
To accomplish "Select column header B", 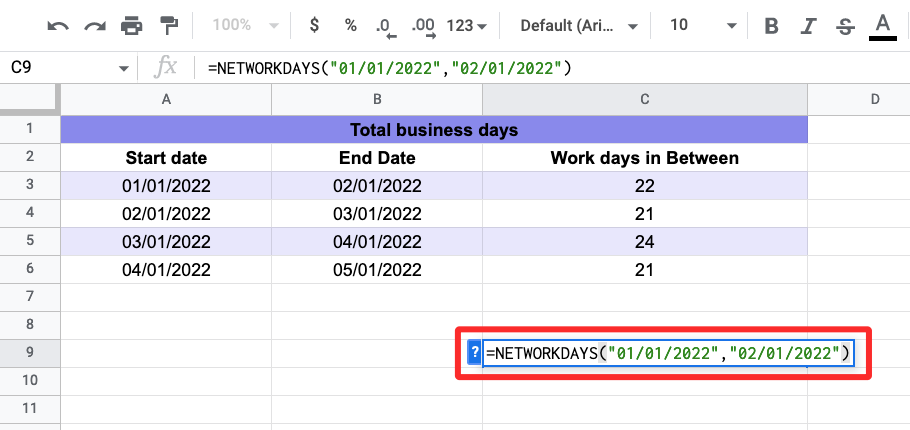I will (377, 99).
